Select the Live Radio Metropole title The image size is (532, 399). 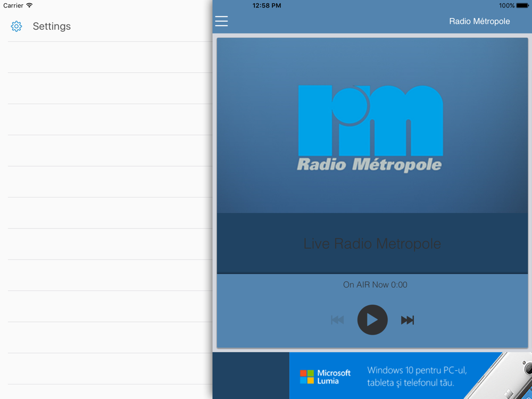[372, 244]
